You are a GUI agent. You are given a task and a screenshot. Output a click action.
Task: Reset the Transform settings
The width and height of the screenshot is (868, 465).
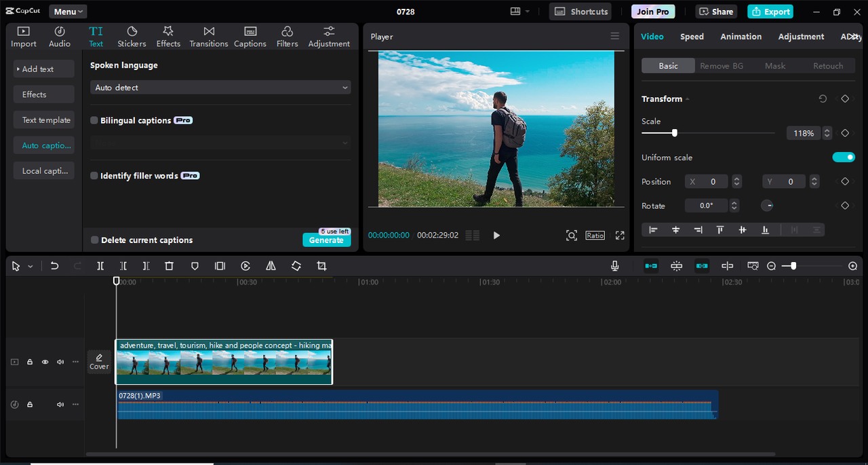(823, 98)
